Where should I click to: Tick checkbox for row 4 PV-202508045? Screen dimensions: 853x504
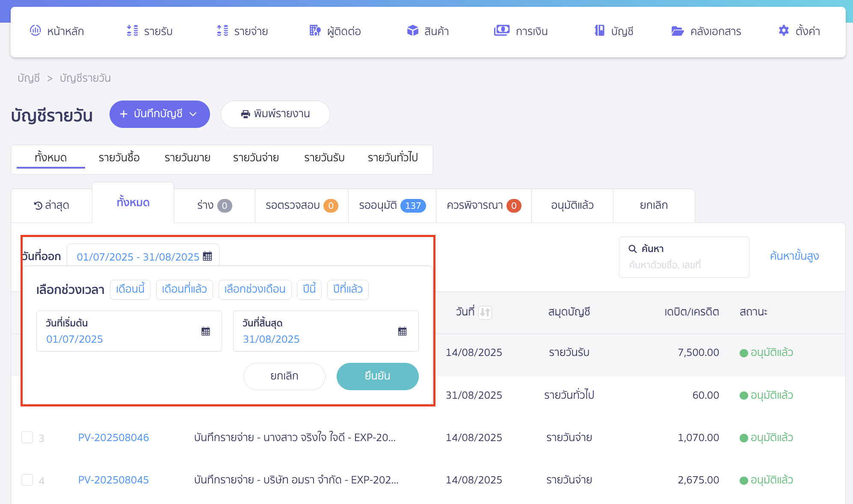pyautogui.click(x=27, y=480)
